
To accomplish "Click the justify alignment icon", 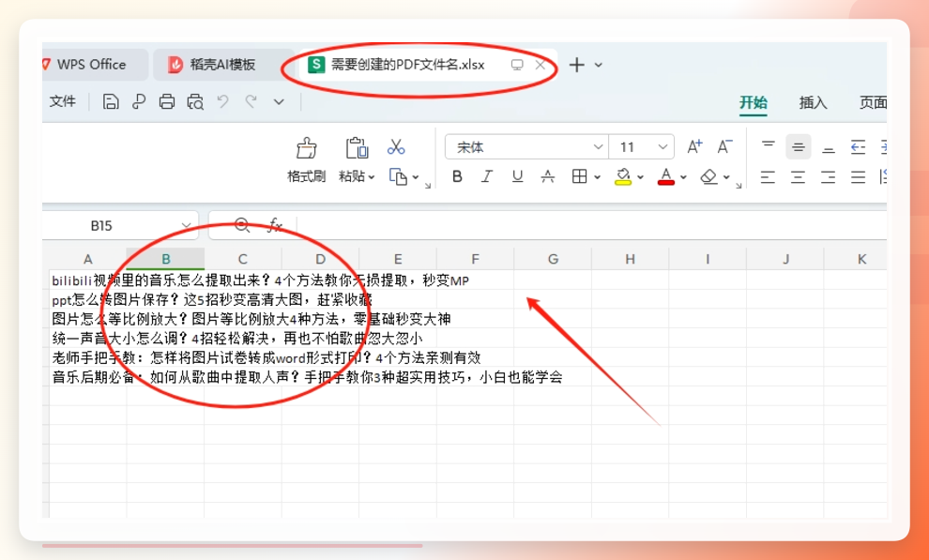I will click(x=858, y=177).
